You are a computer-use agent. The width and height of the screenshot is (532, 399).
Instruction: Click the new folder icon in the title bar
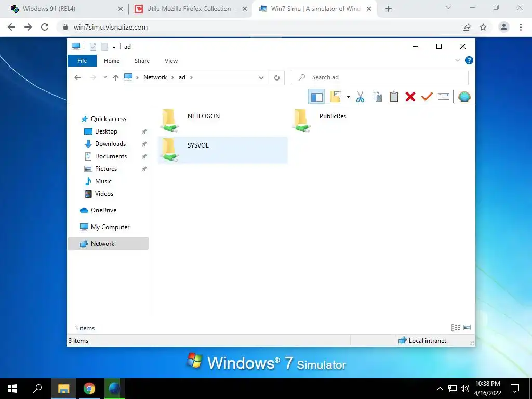(104, 46)
